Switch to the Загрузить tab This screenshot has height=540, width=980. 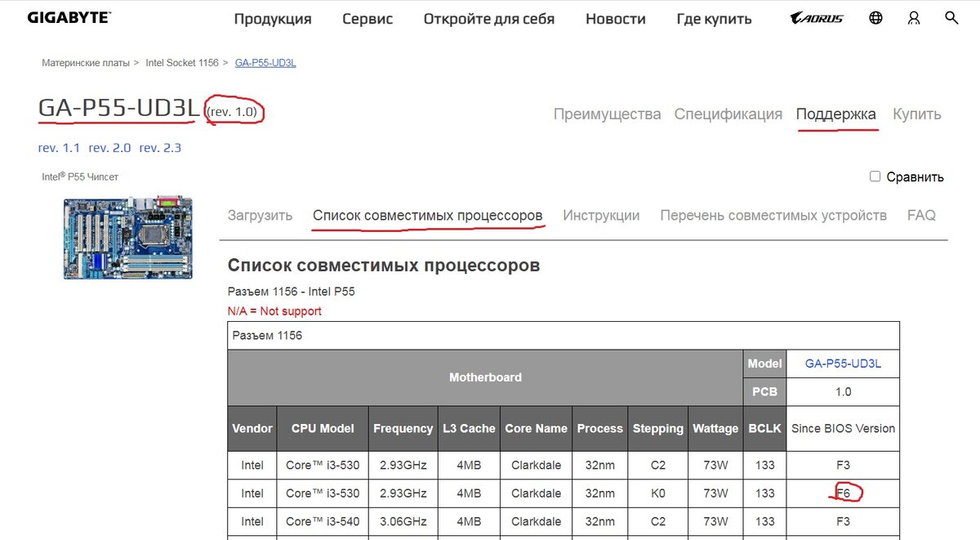[x=260, y=216]
